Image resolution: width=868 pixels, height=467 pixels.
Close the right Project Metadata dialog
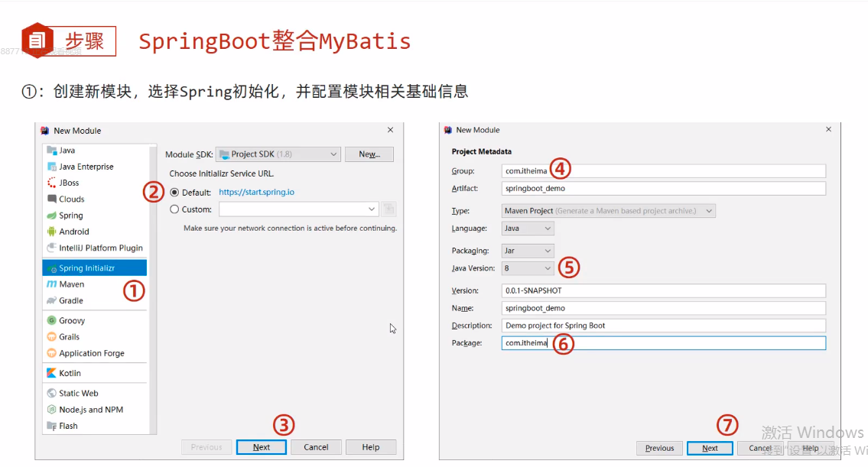[x=829, y=129]
